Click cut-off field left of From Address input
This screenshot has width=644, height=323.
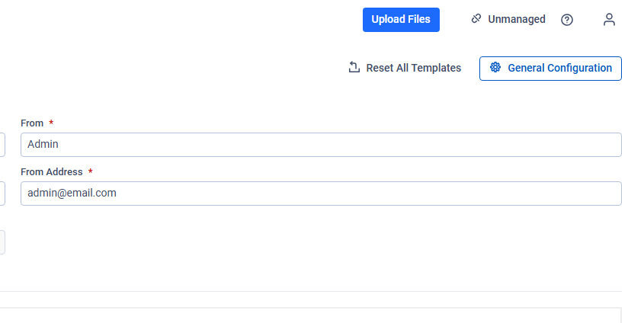(x=2, y=193)
